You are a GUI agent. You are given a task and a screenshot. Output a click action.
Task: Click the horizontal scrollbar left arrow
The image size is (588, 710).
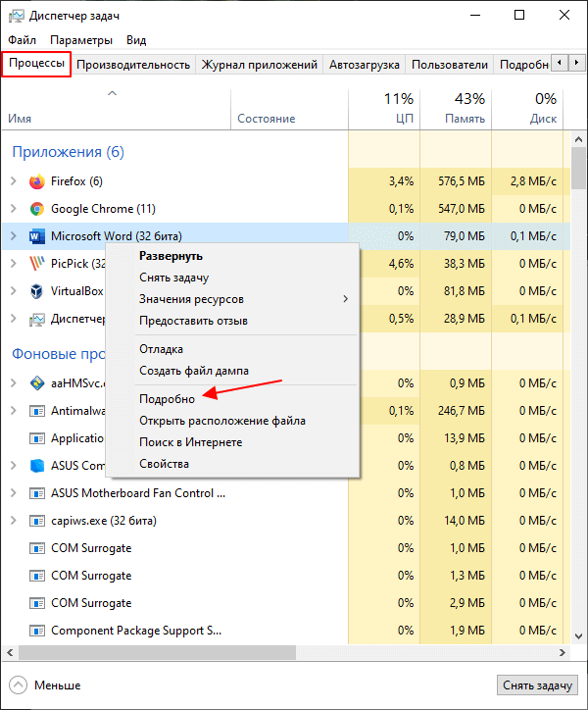(x=10, y=653)
